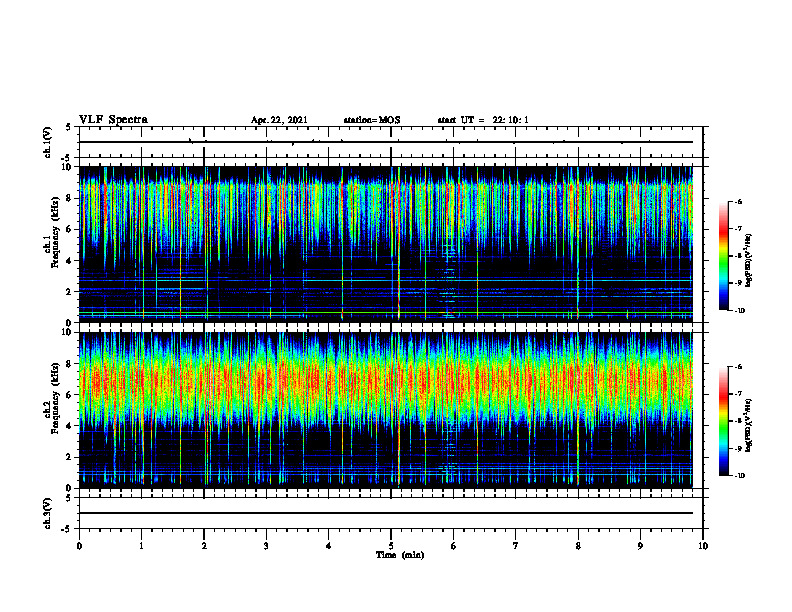This screenshot has width=792, height=612.
Task: Click the "Time (min)" x-axis label
Action: coord(400,555)
